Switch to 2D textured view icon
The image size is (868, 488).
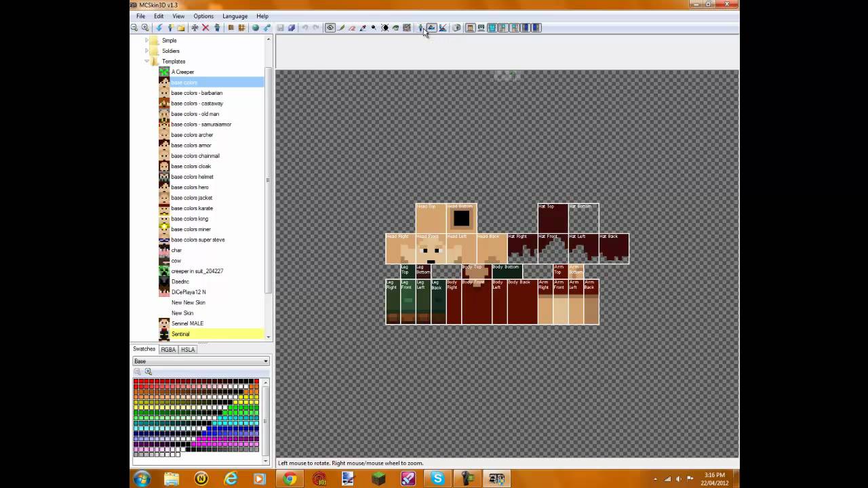431,28
